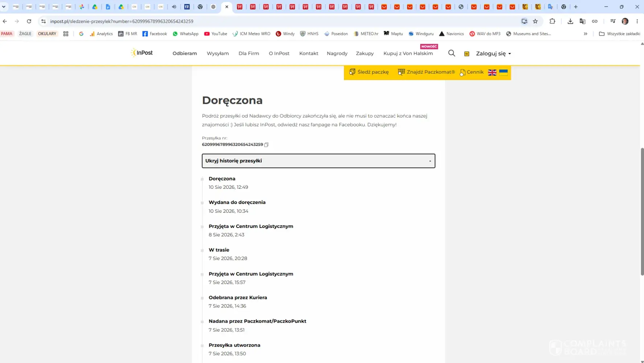Open Kupuj z Von Halskim
644x363 pixels.
pos(408,53)
